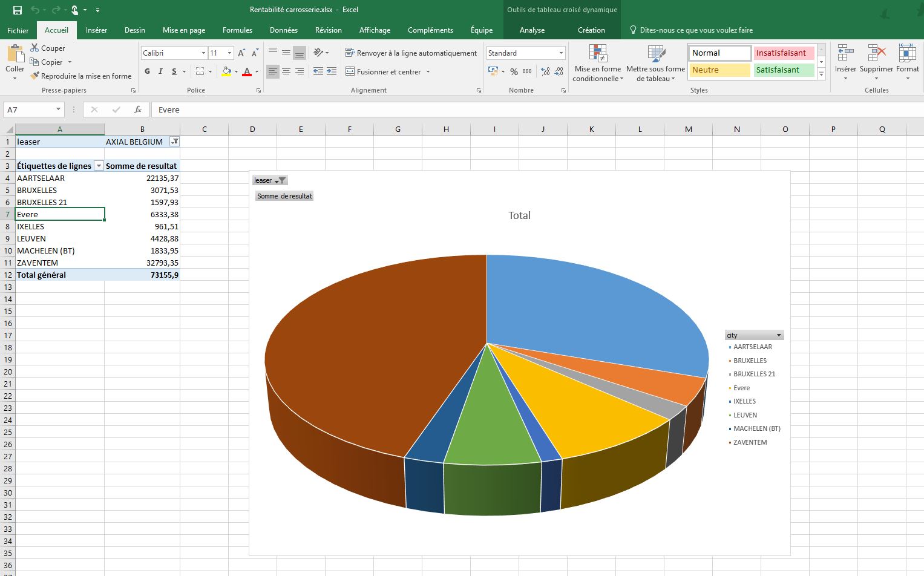Align text right
The image size is (924, 576).
300,71
